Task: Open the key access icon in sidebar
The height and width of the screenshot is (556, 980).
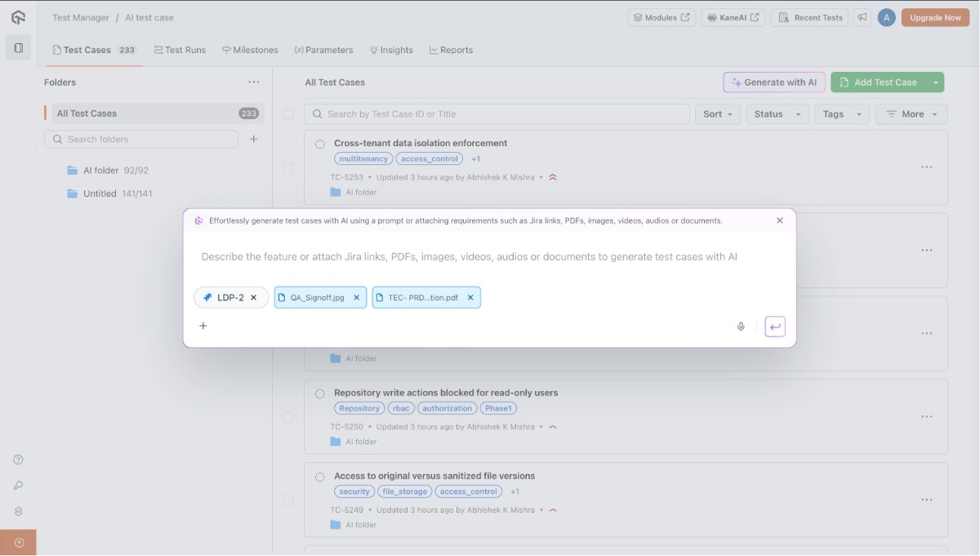Action: coord(18,486)
